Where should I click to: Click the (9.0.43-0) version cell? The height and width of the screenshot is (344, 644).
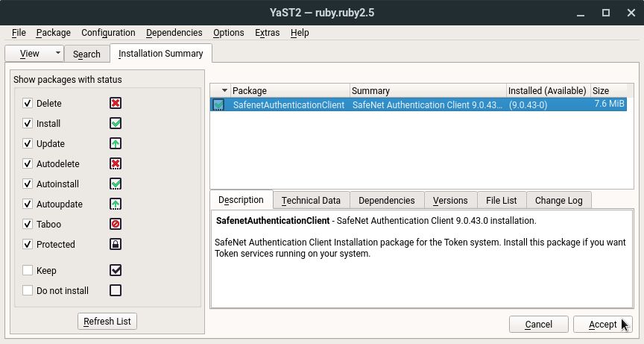(528, 104)
